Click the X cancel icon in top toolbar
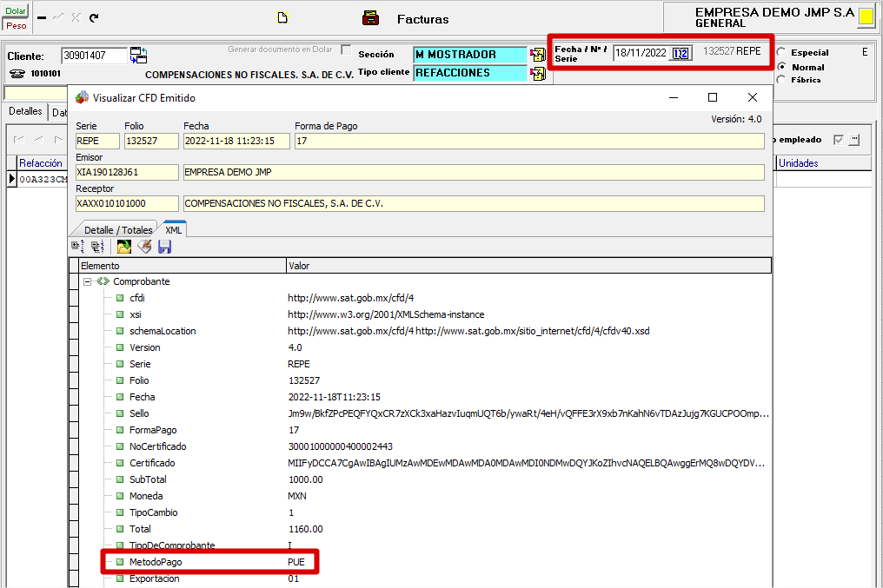This screenshot has width=883, height=588. coord(76,17)
